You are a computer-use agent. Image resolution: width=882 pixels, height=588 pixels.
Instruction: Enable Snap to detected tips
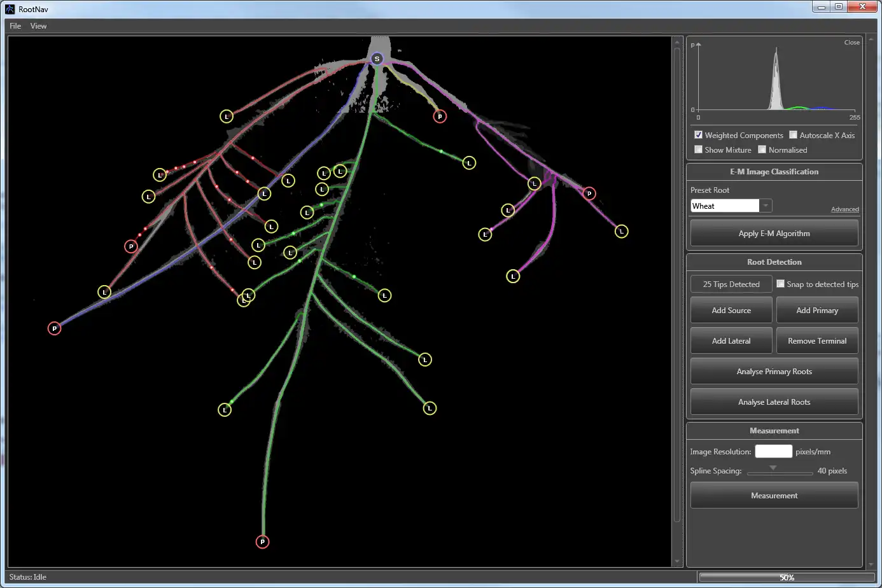[x=780, y=284]
